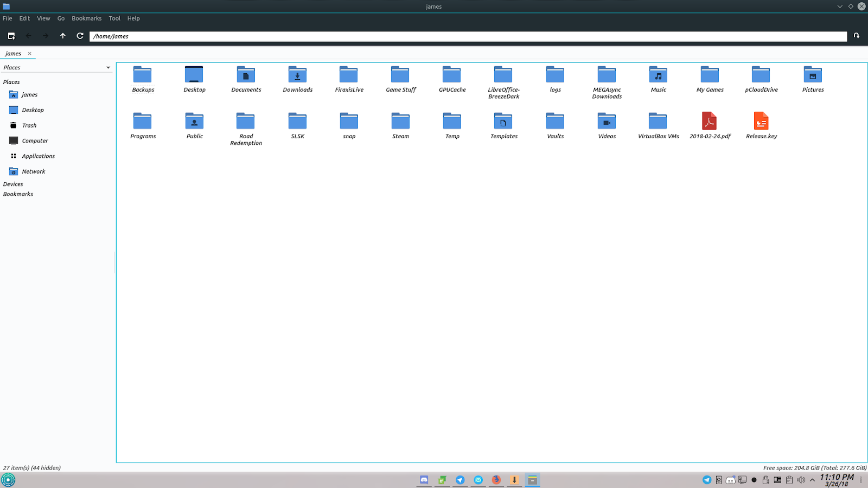Launch Firefox from the taskbar
The image size is (868, 488).
click(x=496, y=480)
